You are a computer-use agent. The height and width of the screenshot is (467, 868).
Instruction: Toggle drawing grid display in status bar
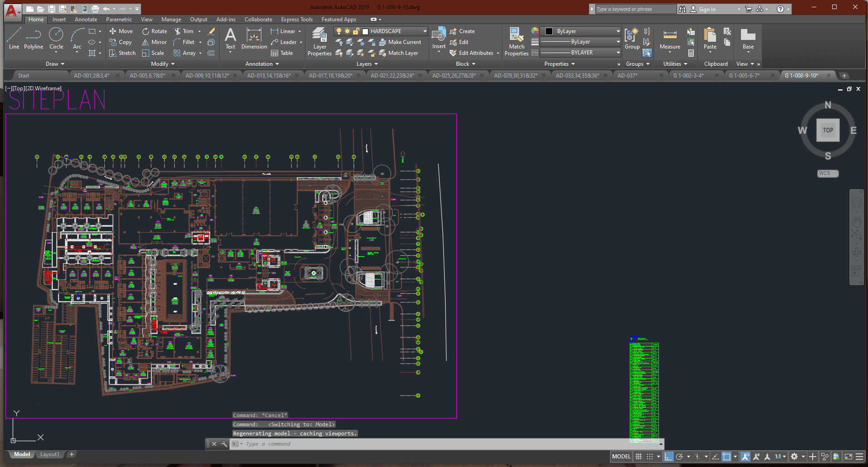(638, 457)
